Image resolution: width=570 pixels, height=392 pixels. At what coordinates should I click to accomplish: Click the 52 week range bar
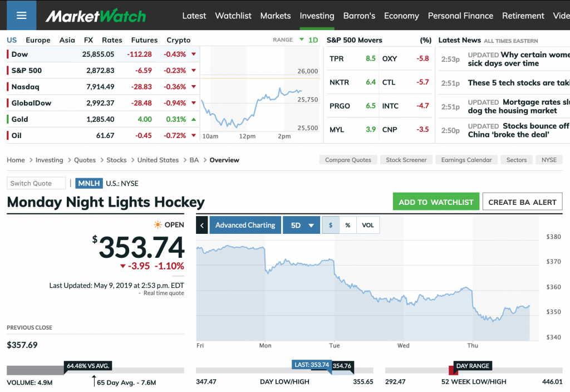tap(474, 370)
